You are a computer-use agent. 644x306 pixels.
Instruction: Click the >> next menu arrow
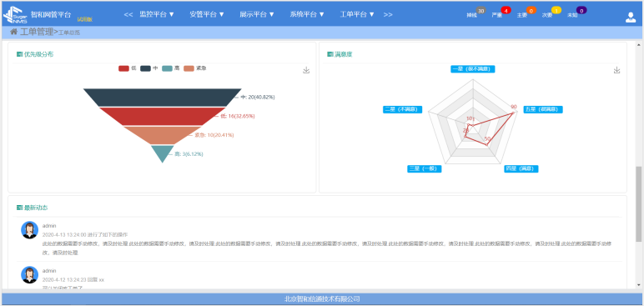[x=388, y=14]
